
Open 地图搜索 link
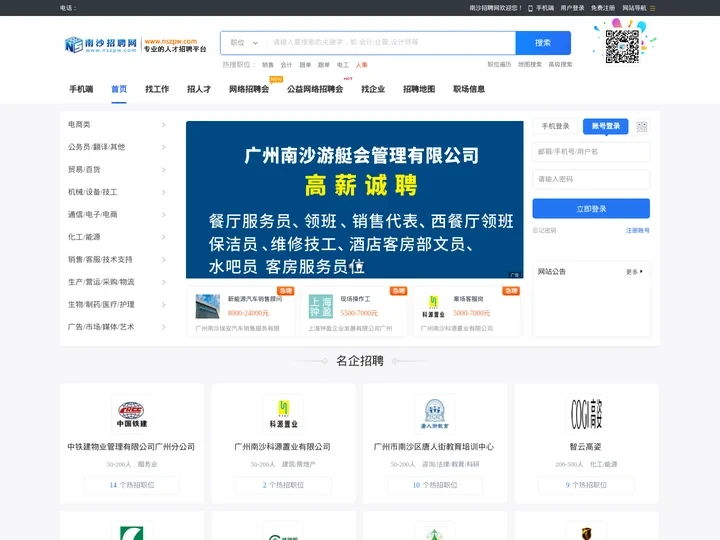pos(530,64)
